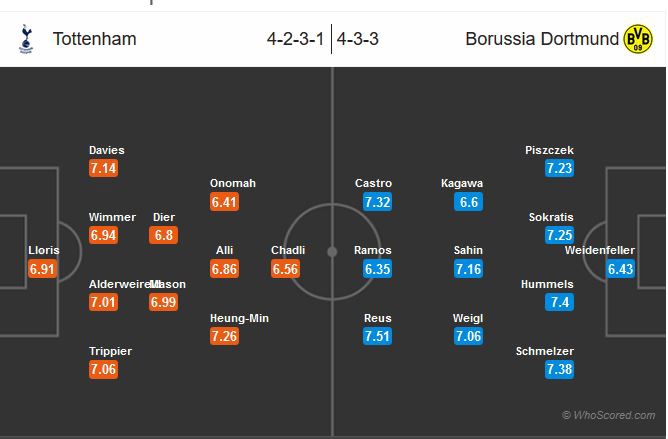Click Davies's 7.14 rating badge

click(x=104, y=168)
